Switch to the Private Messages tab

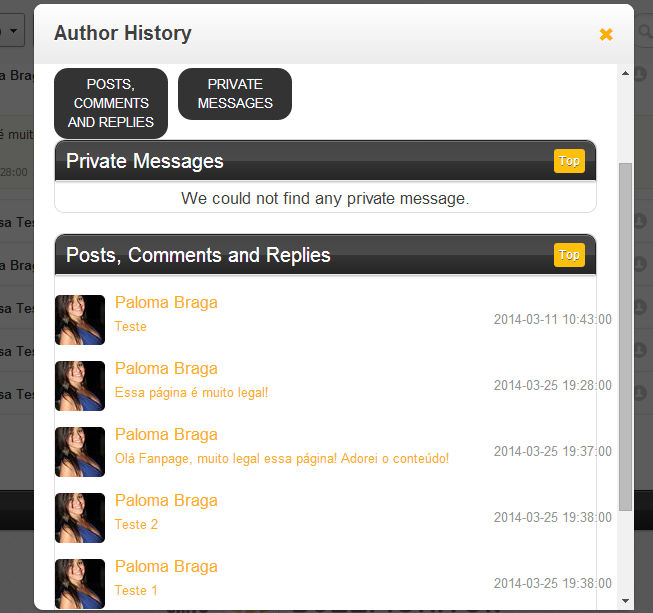click(x=235, y=94)
